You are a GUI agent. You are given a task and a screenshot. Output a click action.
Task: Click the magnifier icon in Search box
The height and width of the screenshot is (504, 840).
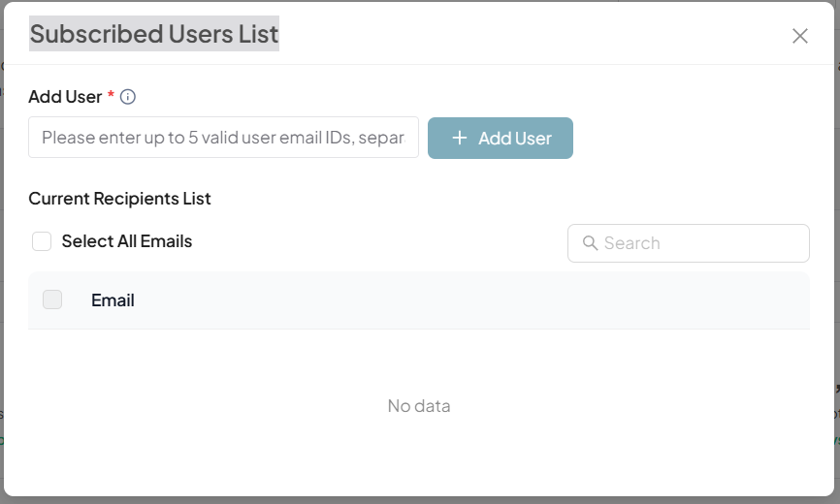(590, 243)
